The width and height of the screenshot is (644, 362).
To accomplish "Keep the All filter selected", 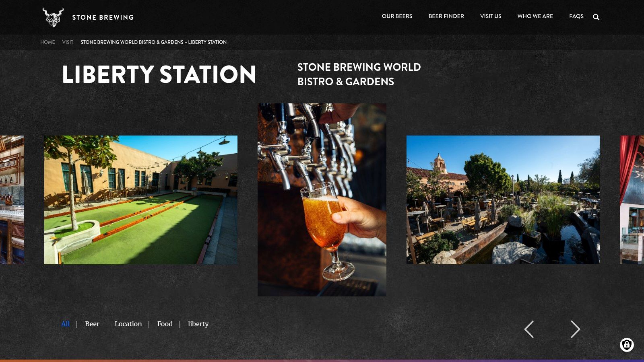I will pyautogui.click(x=66, y=323).
